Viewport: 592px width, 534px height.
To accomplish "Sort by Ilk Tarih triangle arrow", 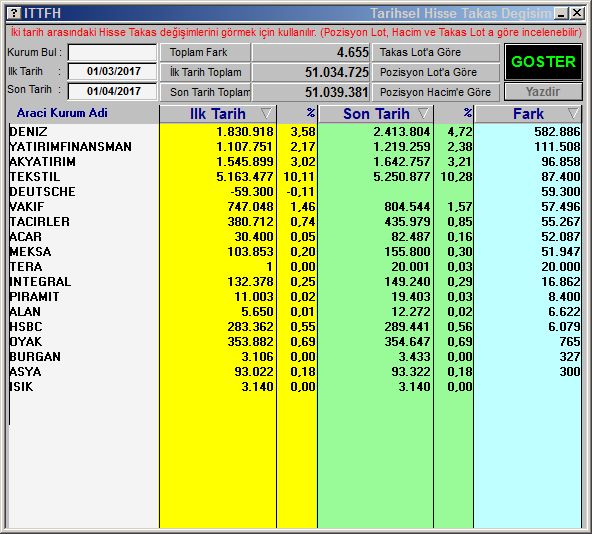I will point(266,113).
